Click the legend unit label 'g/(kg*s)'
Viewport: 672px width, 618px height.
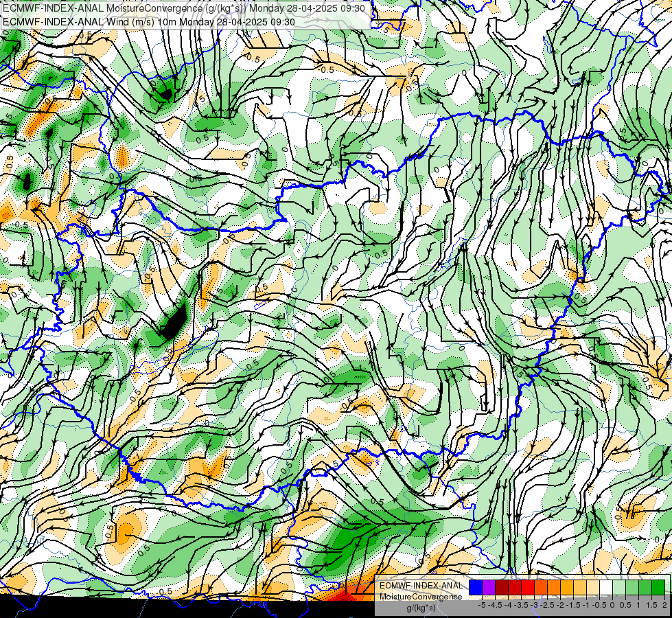click(x=421, y=608)
